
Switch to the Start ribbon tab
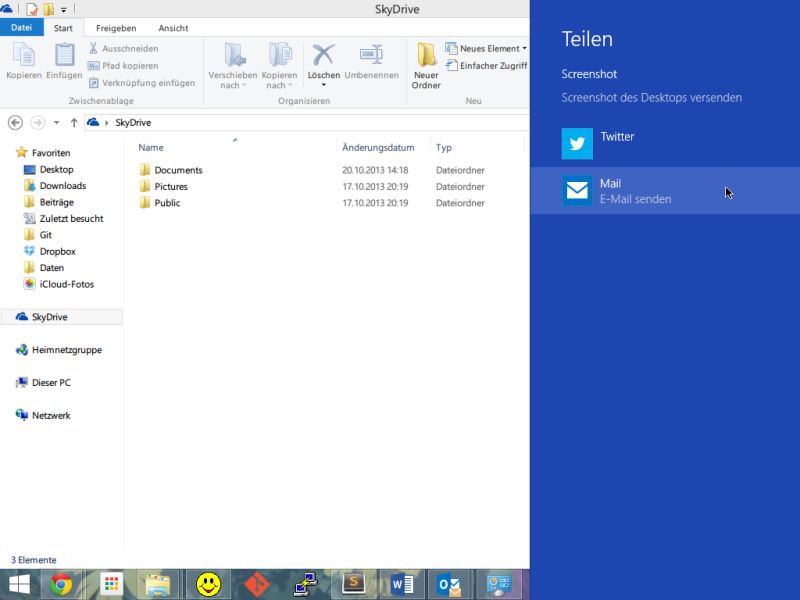(63, 28)
